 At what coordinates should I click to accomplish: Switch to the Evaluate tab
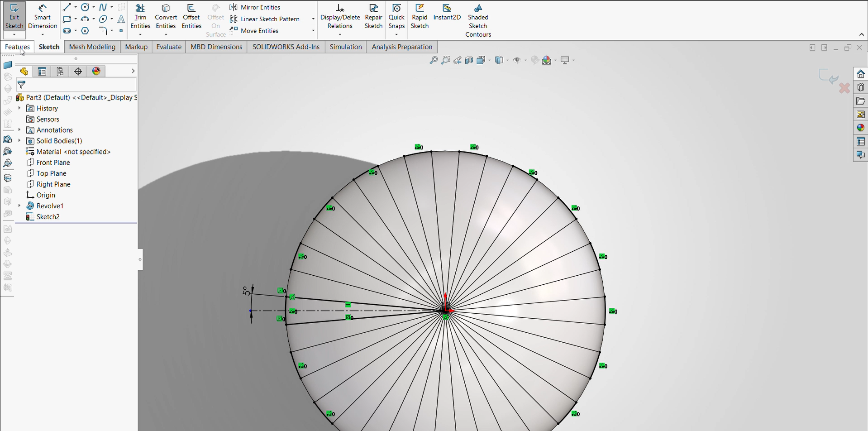pos(169,47)
